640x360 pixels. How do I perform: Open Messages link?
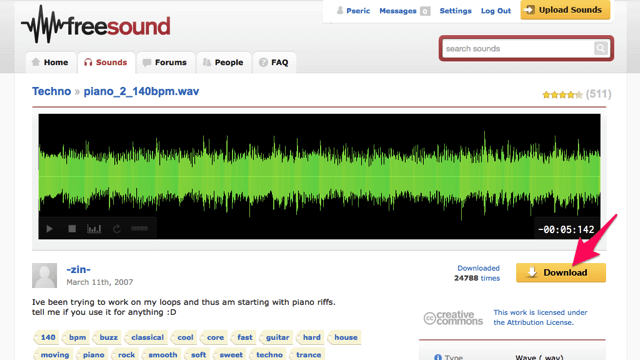coord(398,11)
